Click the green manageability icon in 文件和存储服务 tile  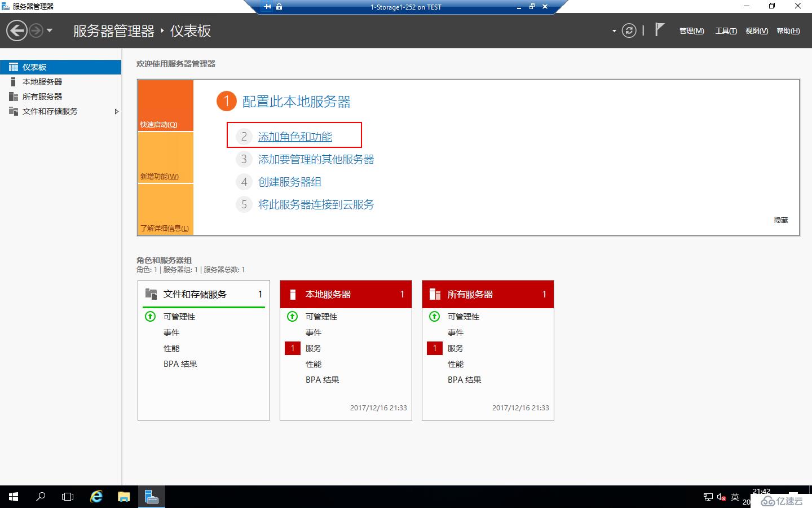click(x=150, y=317)
